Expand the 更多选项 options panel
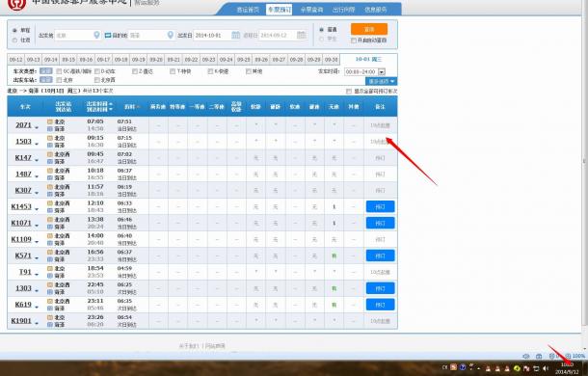588x376 pixels. (x=381, y=81)
